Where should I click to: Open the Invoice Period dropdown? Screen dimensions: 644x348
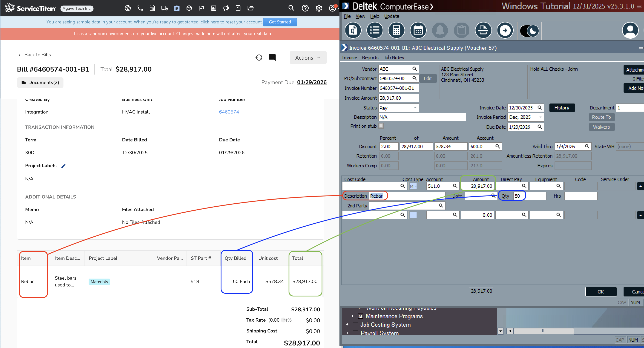click(540, 117)
